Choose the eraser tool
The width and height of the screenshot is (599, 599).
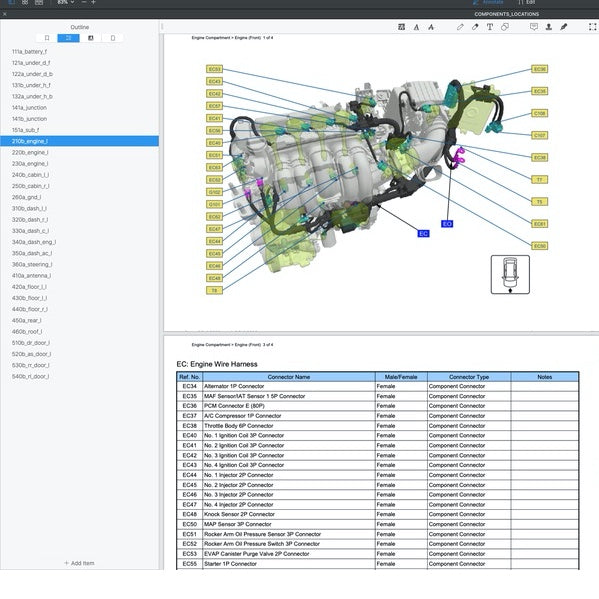click(x=475, y=27)
